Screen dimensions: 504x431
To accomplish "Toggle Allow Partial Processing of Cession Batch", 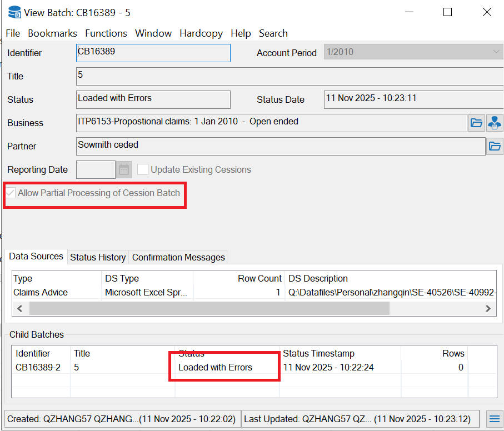I will [x=11, y=193].
